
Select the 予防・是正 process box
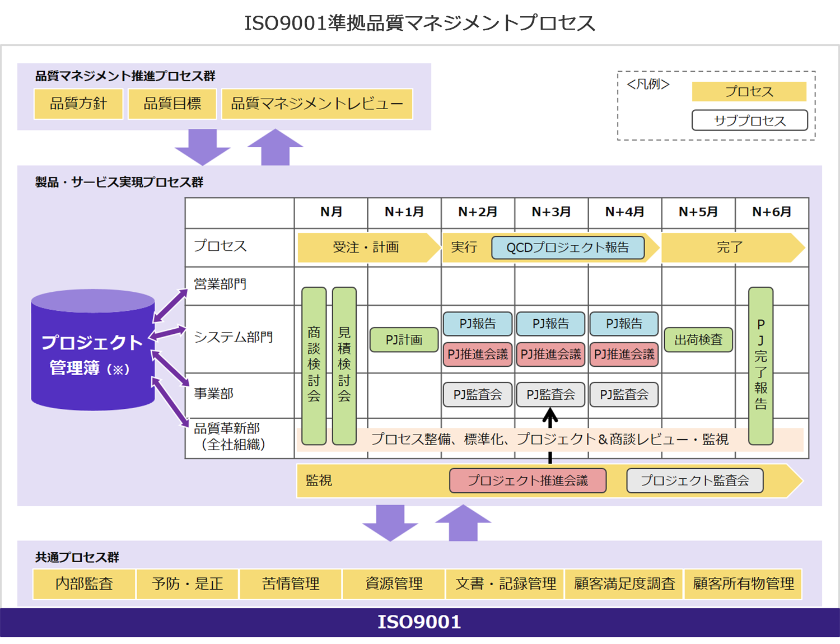(188, 584)
